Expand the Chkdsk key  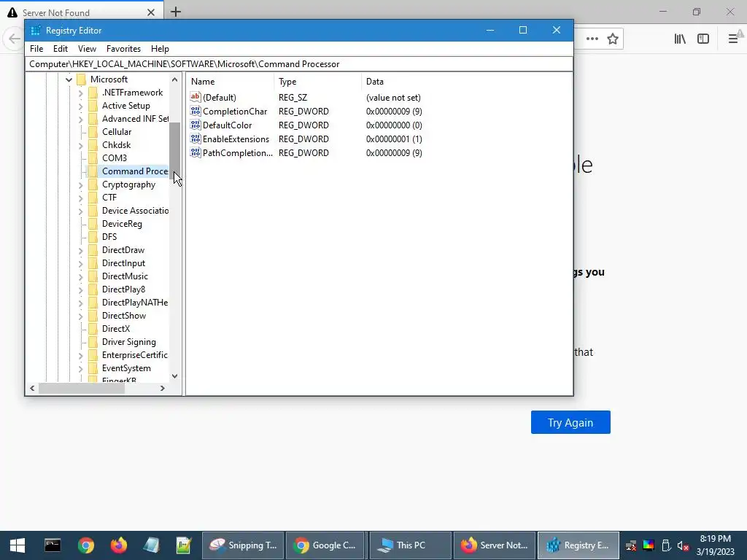click(x=80, y=145)
